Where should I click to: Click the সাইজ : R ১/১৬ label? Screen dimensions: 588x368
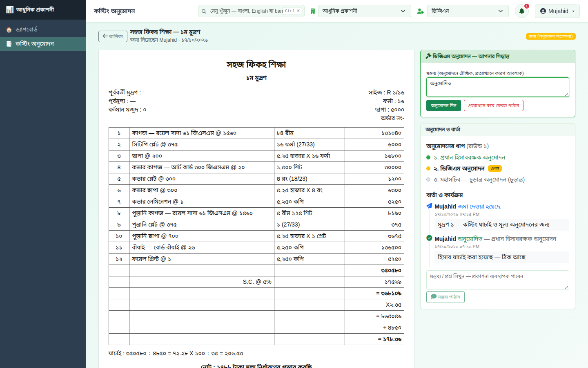(386, 92)
